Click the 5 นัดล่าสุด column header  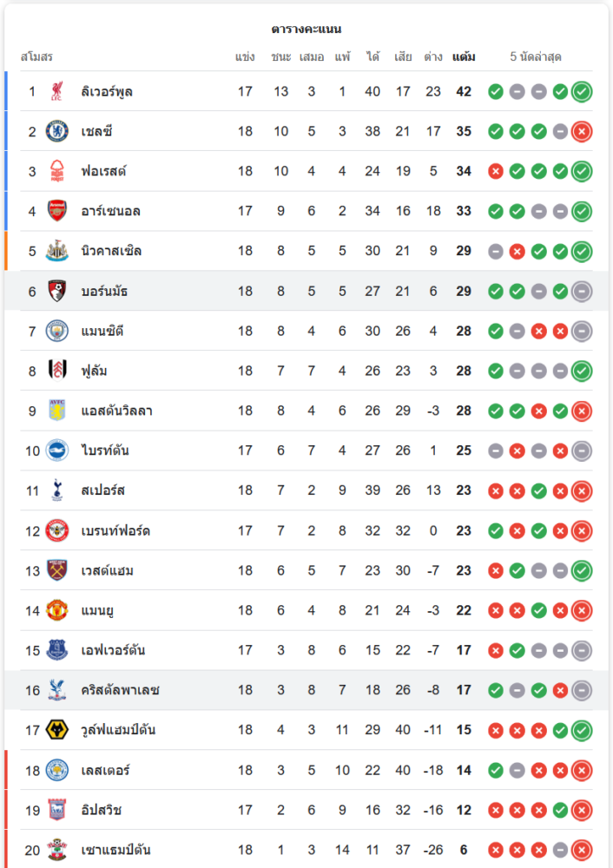[536, 57]
